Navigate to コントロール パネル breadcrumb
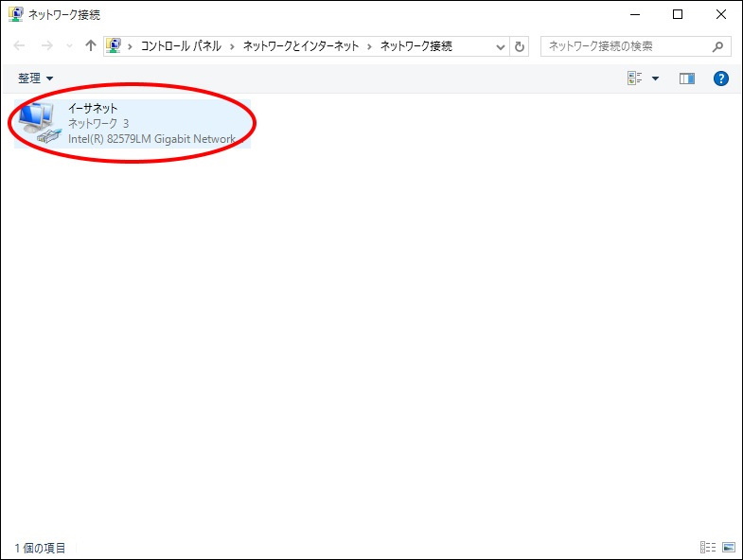This screenshot has height=560, width=743. 182,46
